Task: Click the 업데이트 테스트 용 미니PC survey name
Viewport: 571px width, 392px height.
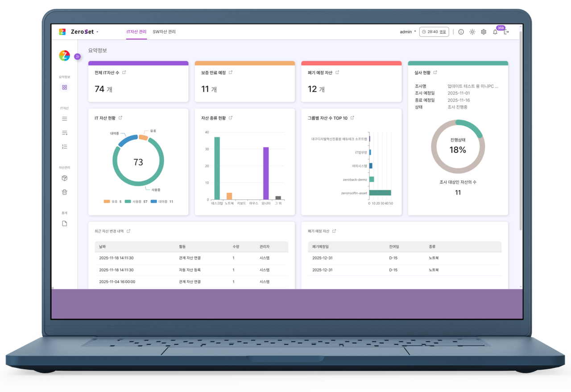Action: (473, 86)
